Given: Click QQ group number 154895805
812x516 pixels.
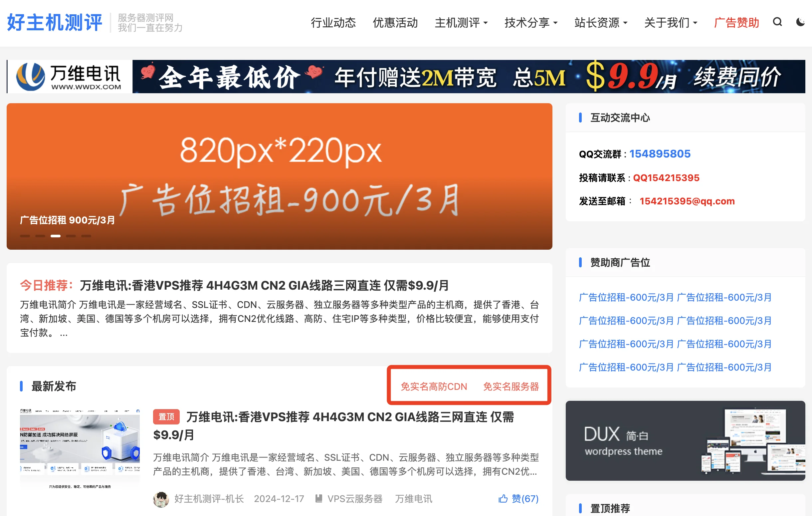Looking at the screenshot, I should (x=660, y=154).
